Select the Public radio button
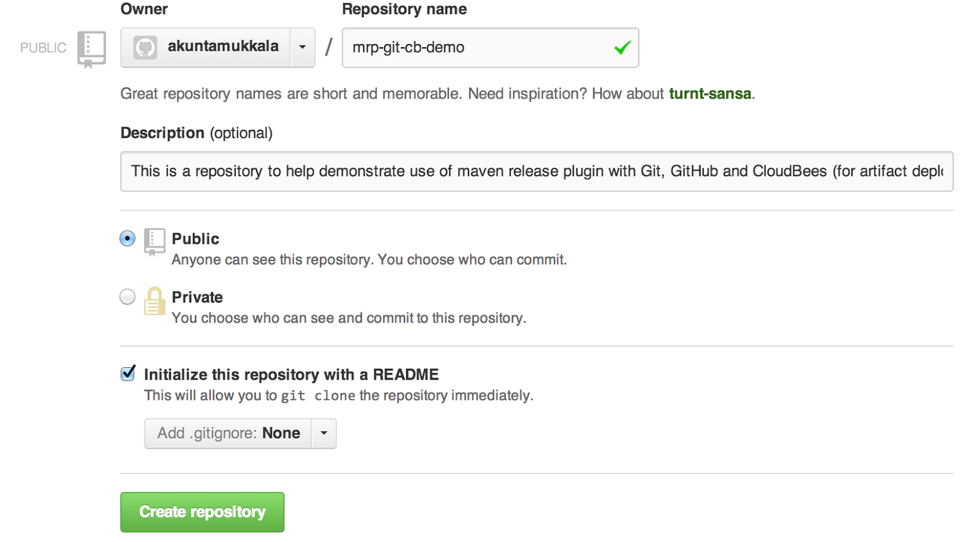The width and height of the screenshot is (980, 542). 127,238
